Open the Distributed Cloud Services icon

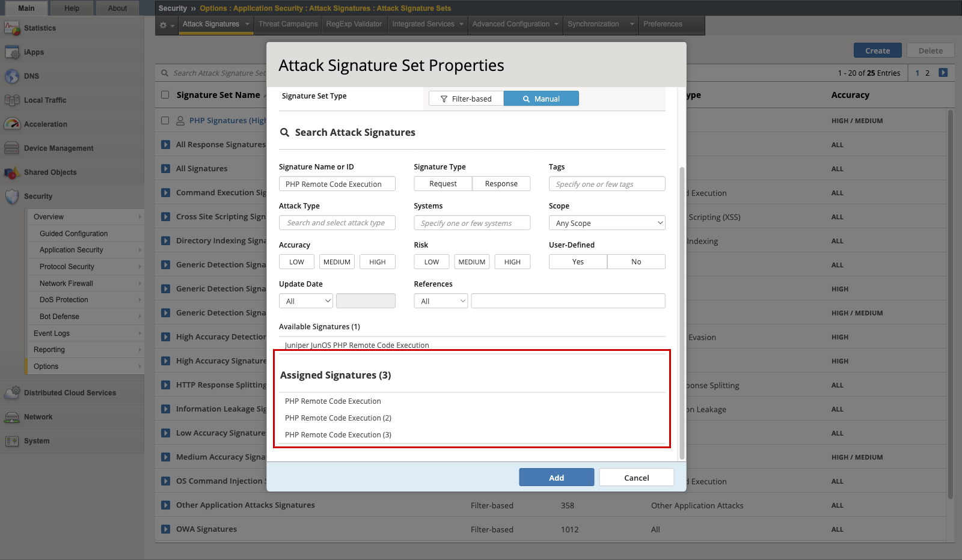12,393
